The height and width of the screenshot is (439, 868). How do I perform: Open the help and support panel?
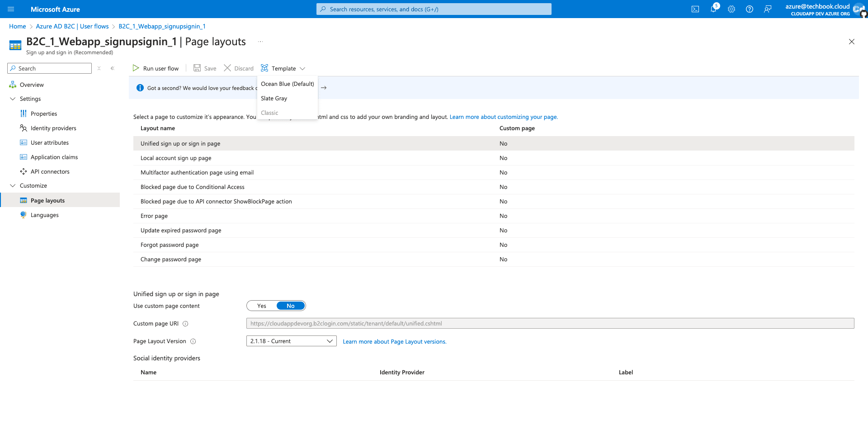point(750,9)
